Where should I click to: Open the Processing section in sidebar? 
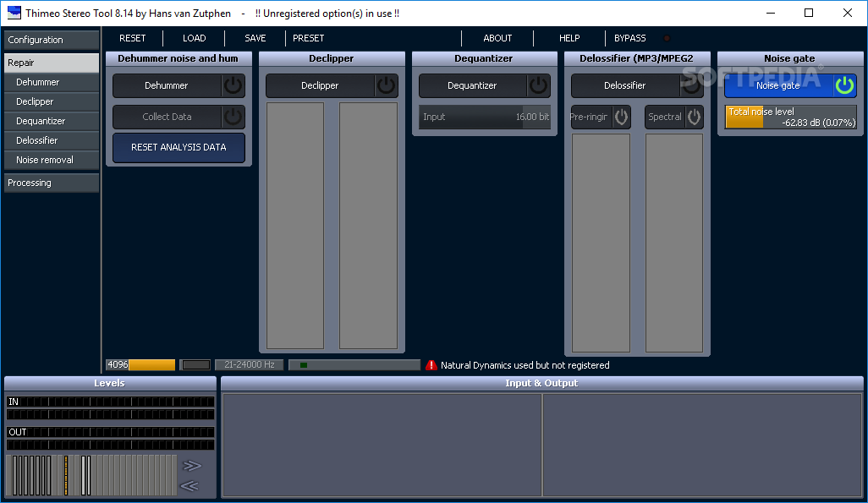[x=52, y=183]
